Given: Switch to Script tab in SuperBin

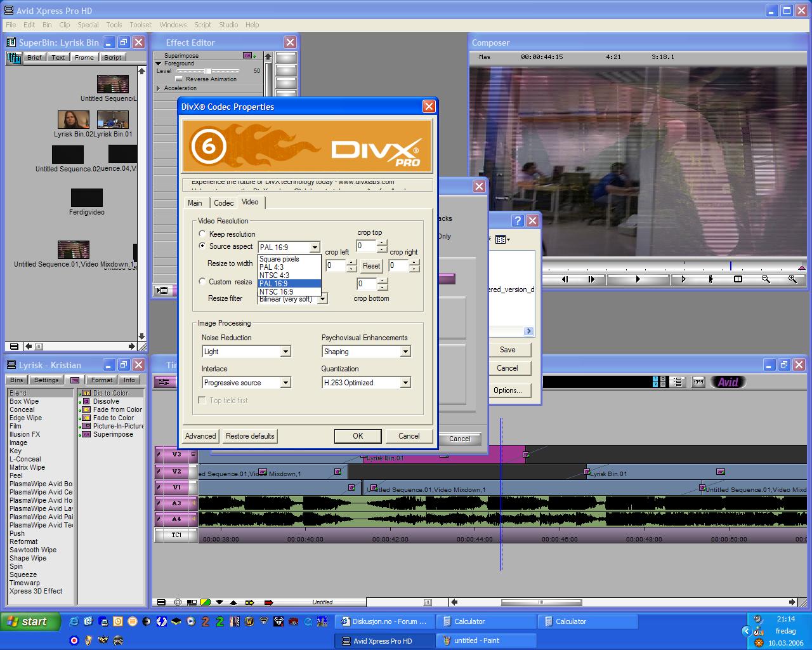Looking at the screenshot, I should point(113,57).
